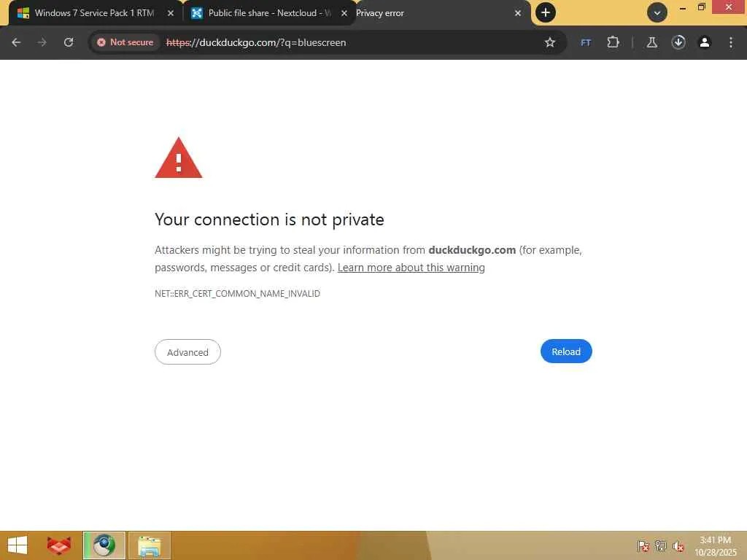This screenshot has width=747, height=560.
Task: Click the blue Reload button
Action: point(566,351)
